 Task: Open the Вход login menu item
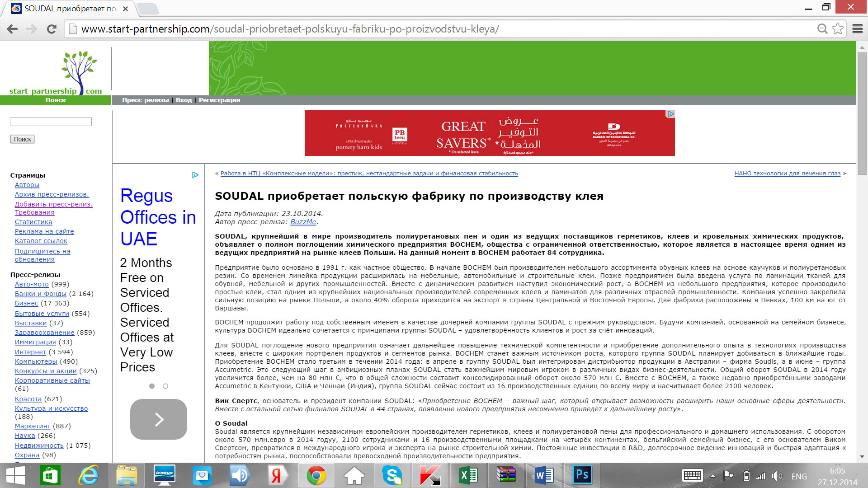[184, 100]
